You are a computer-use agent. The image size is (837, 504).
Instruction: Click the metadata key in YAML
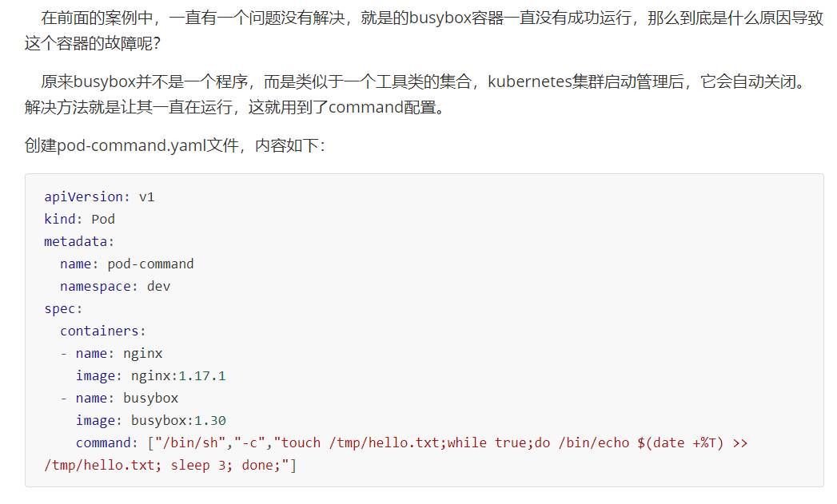75,241
